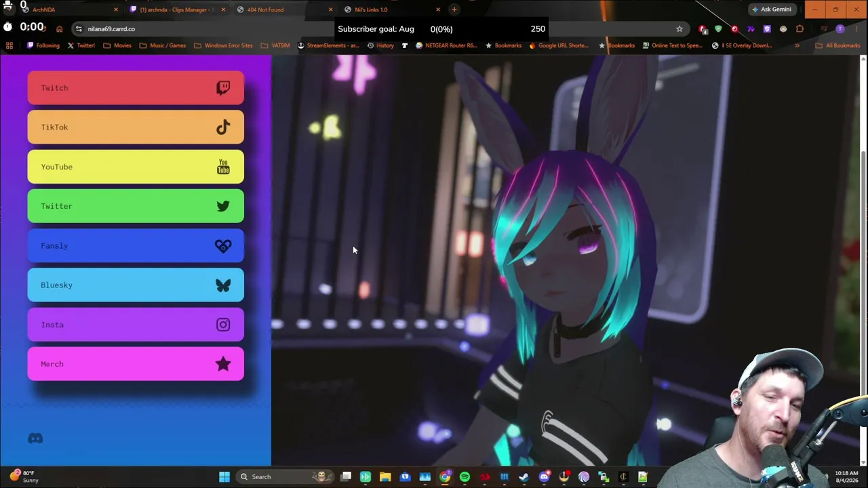The width and height of the screenshot is (868, 488).
Task: Open the Fansly link button
Action: click(136, 245)
